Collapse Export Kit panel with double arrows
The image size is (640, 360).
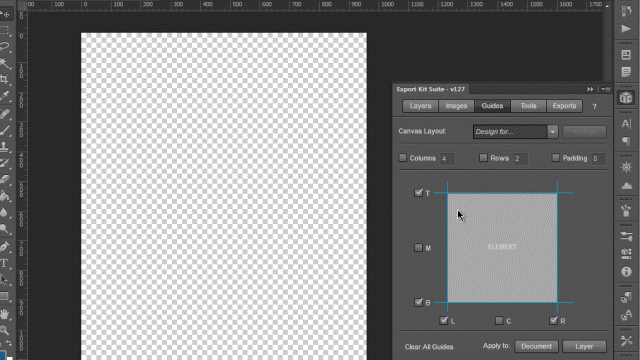(590, 89)
